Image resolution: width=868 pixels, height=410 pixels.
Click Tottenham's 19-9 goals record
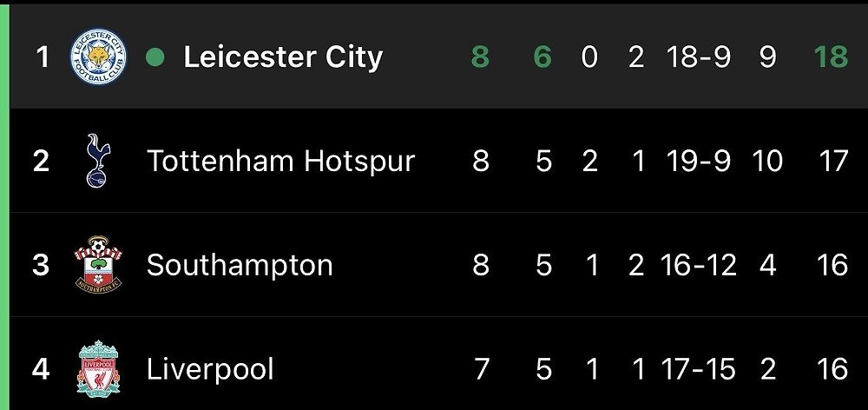coord(699,161)
